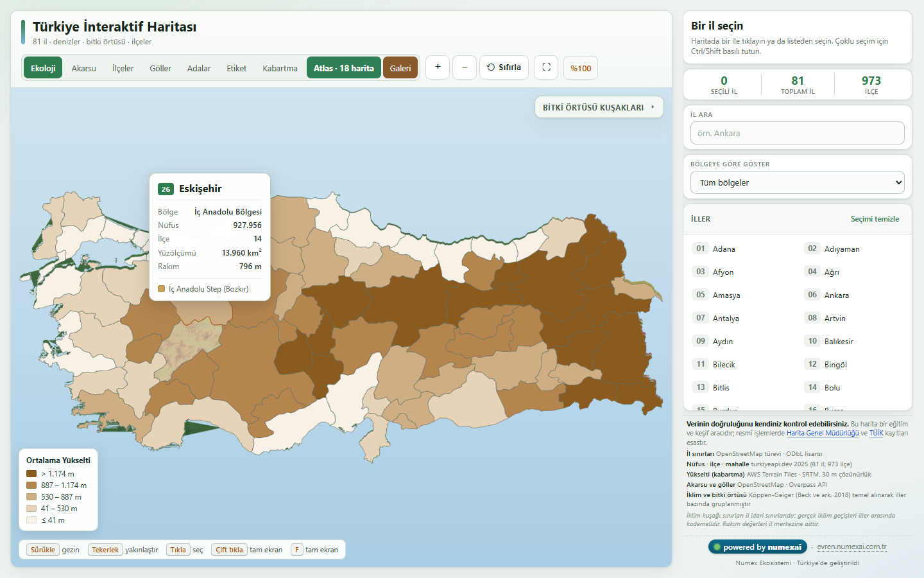
Task: Select Adana from the province list
Action: pos(742,249)
